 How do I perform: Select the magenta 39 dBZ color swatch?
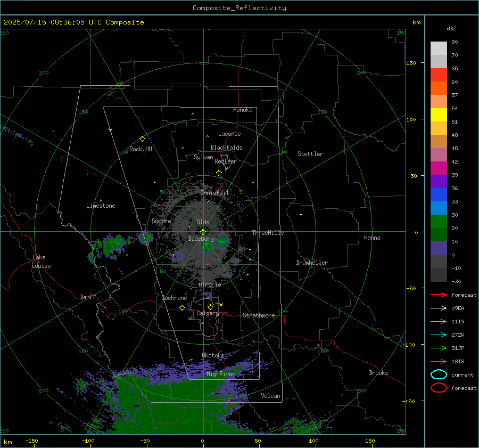439,168
